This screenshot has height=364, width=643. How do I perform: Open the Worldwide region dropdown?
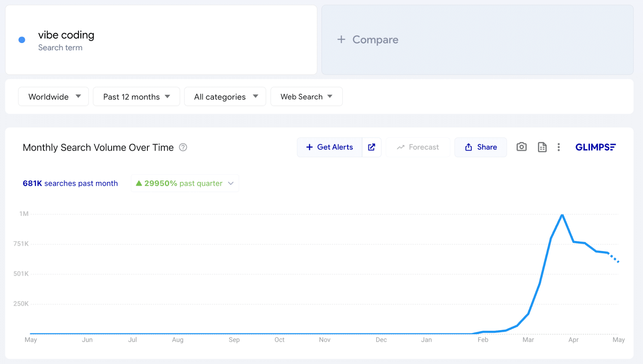tap(53, 96)
